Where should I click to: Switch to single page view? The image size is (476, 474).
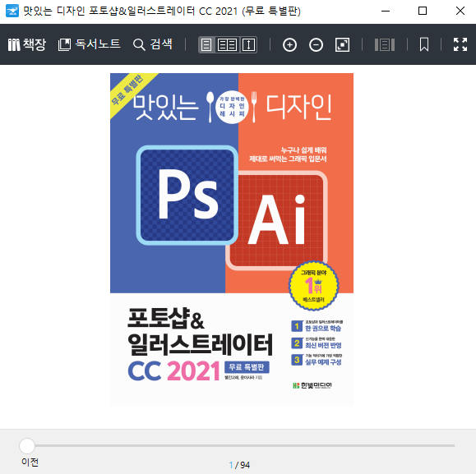206,45
